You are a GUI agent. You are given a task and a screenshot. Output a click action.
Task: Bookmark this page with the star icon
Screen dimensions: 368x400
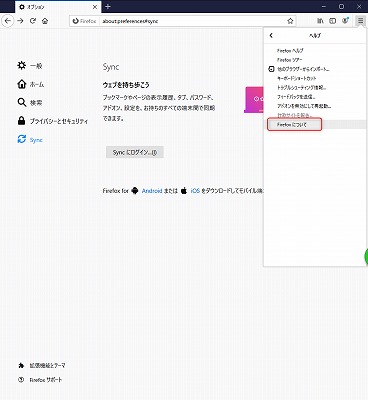(290, 21)
